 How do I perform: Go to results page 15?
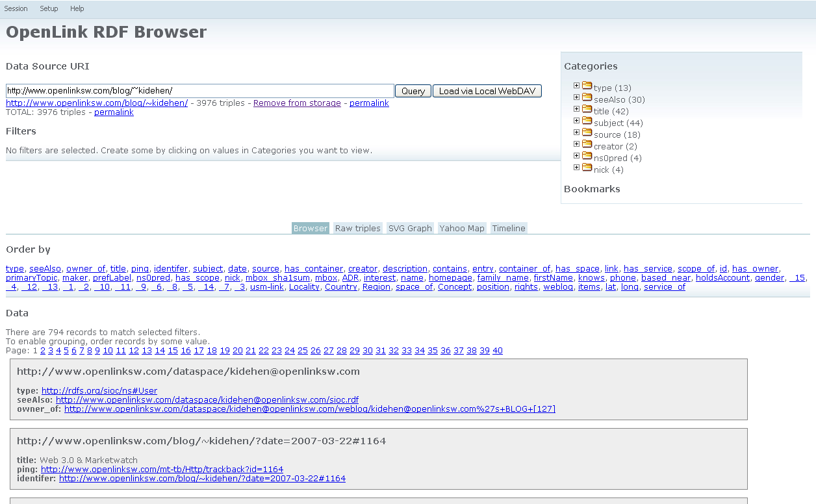[x=173, y=350]
